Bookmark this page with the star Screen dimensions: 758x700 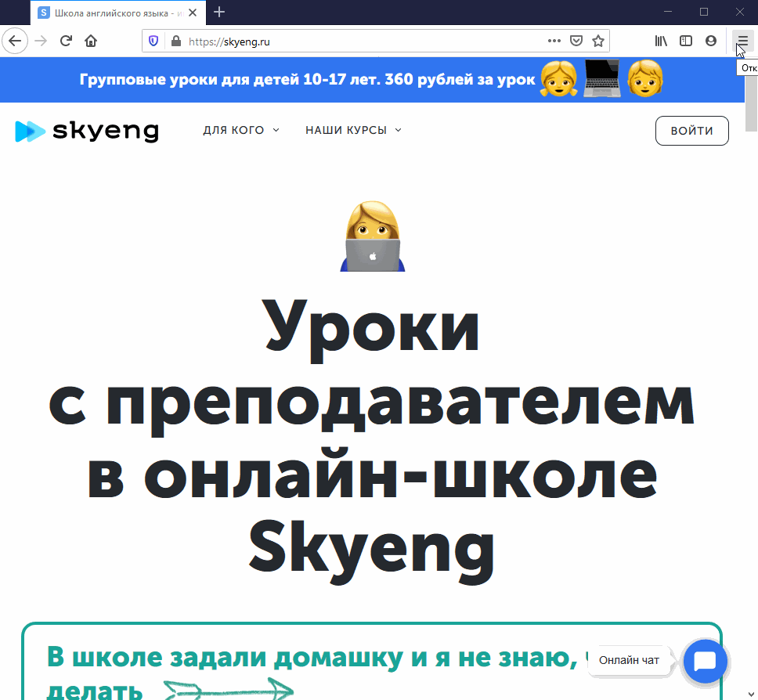pyautogui.click(x=598, y=41)
